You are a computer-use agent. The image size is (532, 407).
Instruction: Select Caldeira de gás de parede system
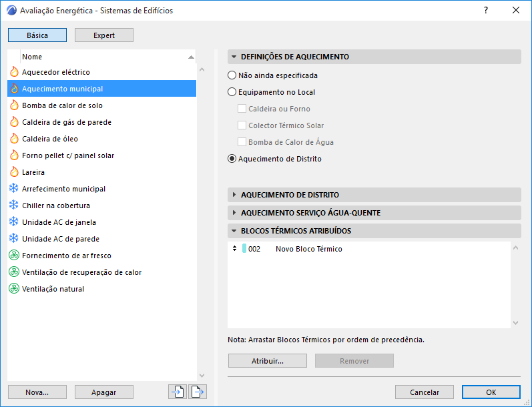(x=101, y=121)
